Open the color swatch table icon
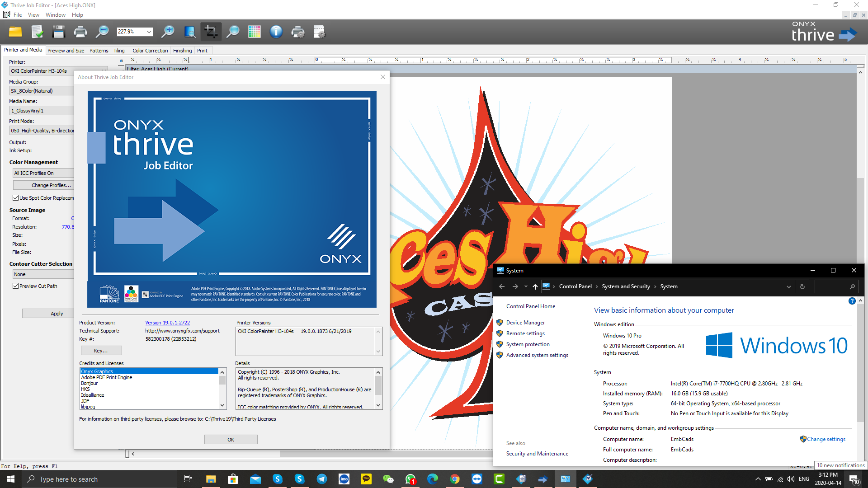868x488 pixels. coord(254,32)
